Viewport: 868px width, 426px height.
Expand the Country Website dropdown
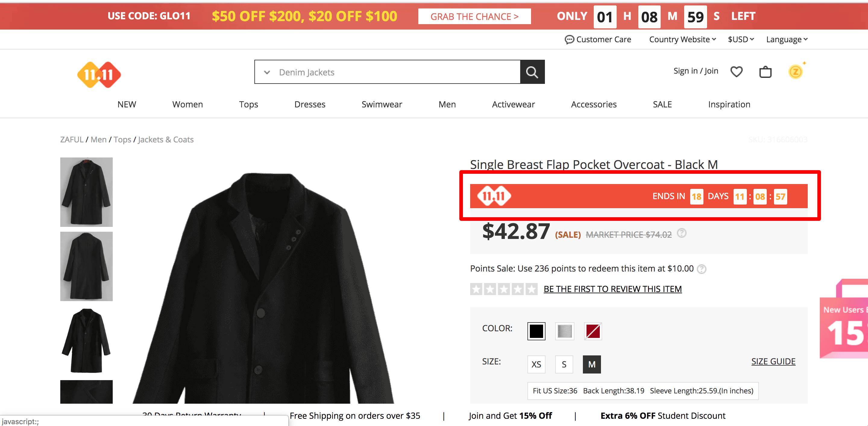tap(682, 40)
